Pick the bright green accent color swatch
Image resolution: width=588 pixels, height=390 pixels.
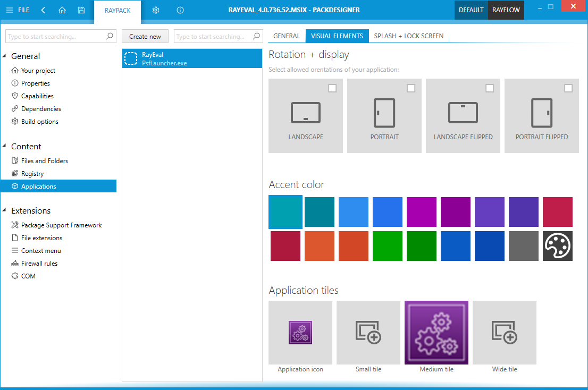(387, 246)
